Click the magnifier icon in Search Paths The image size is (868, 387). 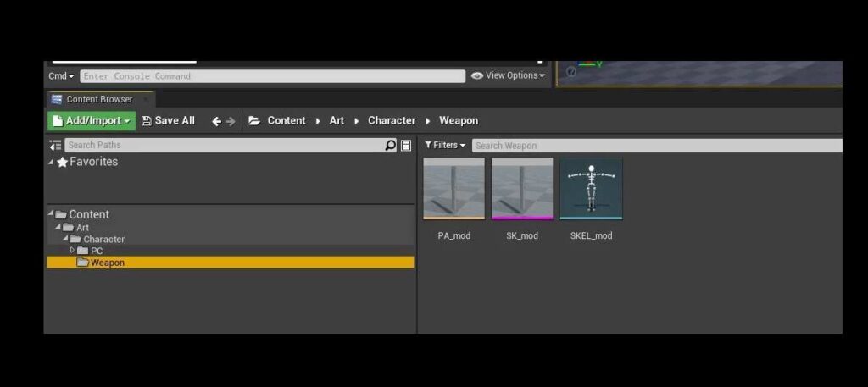click(x=390, y=146)
